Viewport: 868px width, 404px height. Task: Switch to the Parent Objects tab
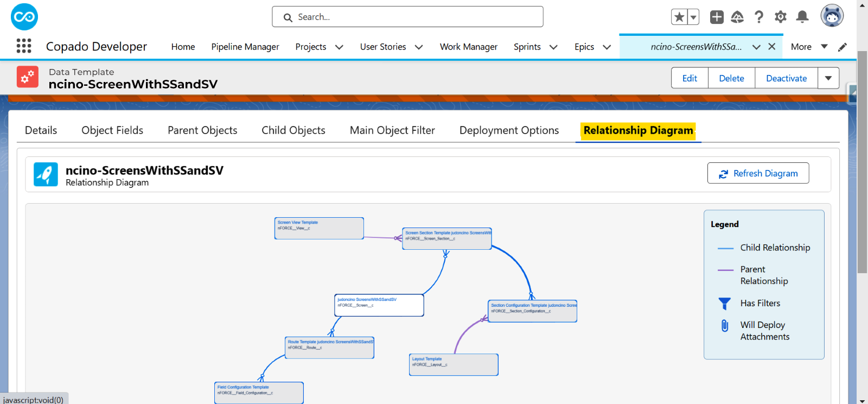coord(202,130)
